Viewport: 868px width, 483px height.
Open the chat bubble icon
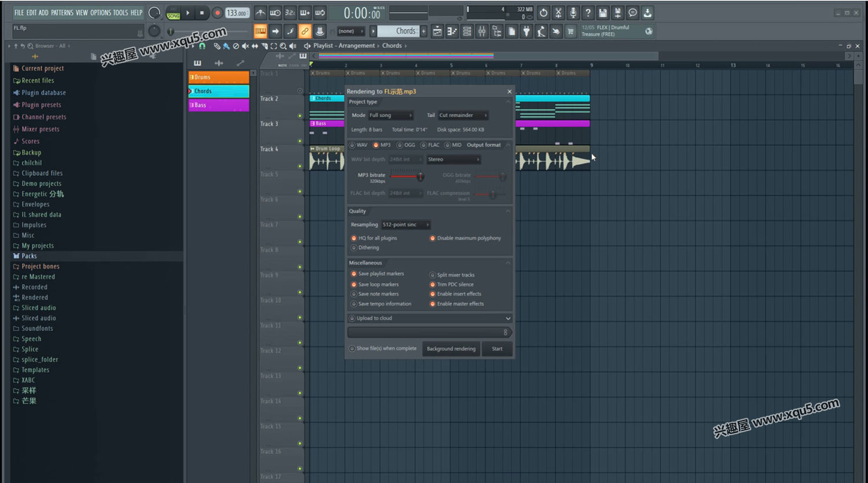(632, 13)
